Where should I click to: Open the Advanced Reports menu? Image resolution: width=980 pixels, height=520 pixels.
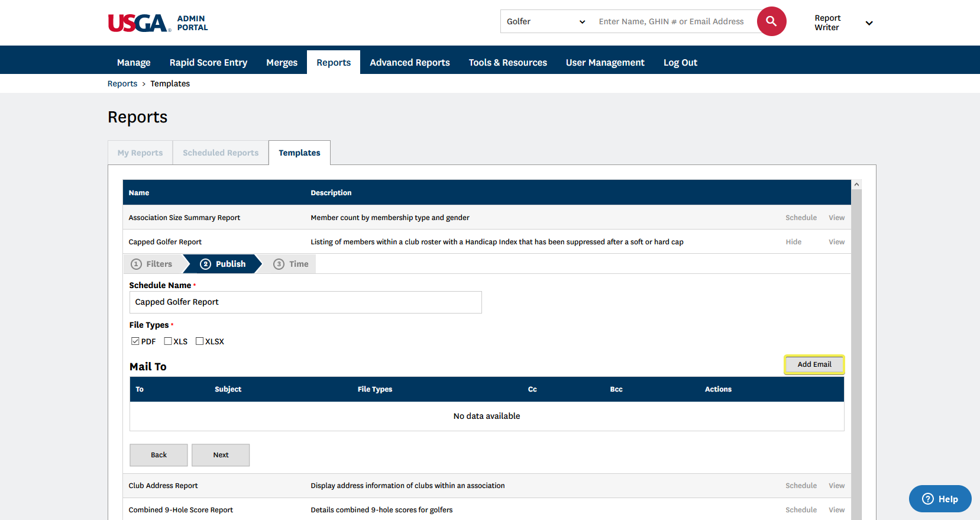point(409,63)
